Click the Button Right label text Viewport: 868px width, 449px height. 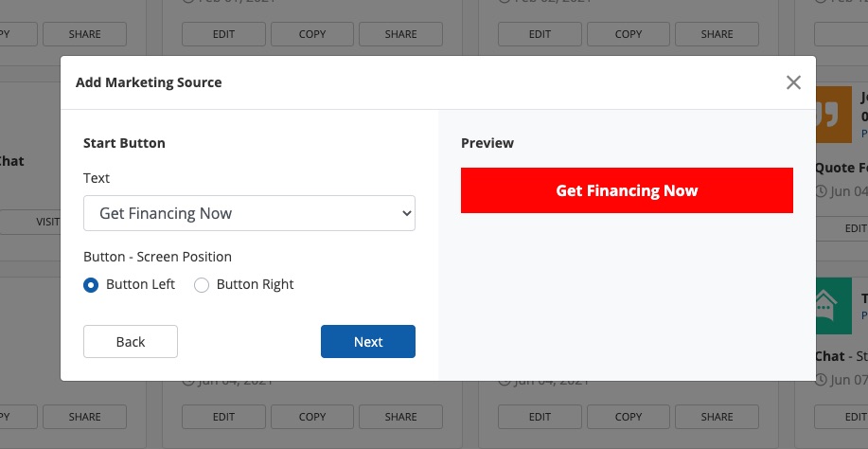click(255, 284)
